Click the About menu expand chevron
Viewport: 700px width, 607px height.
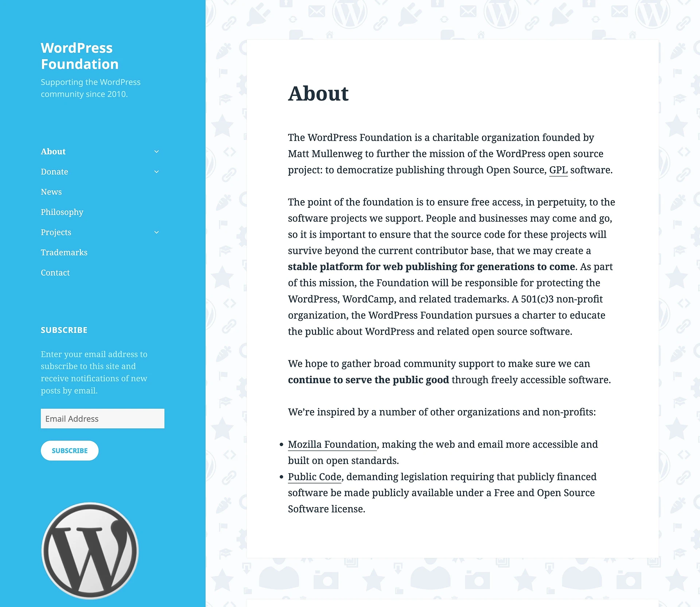(x=156, y=151)
